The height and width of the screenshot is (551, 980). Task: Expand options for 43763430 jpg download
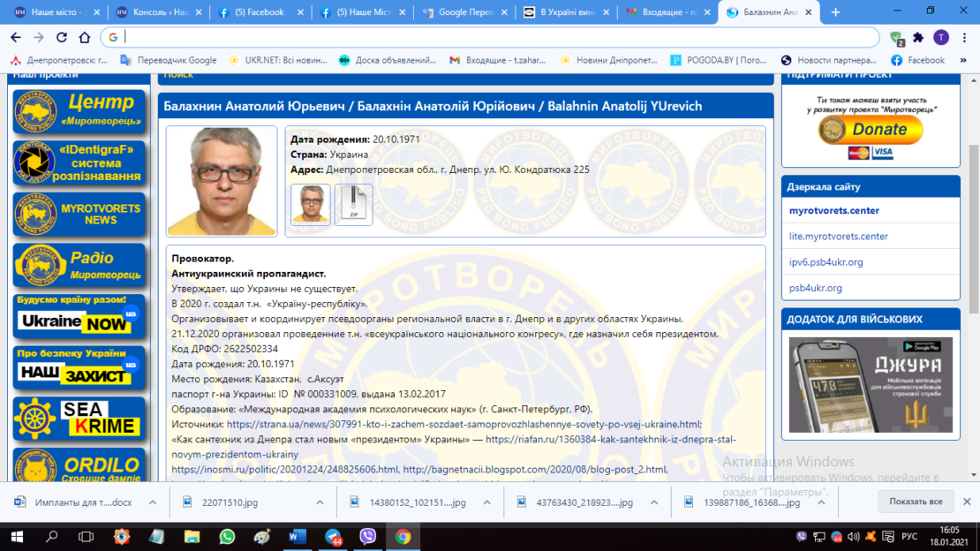653,502
